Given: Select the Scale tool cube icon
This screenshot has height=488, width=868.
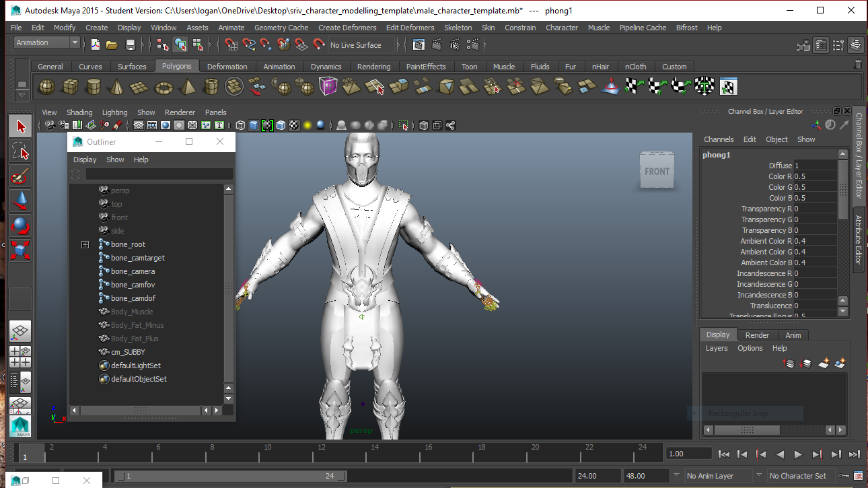Looking at the screenshot, I should click(20, 250).
